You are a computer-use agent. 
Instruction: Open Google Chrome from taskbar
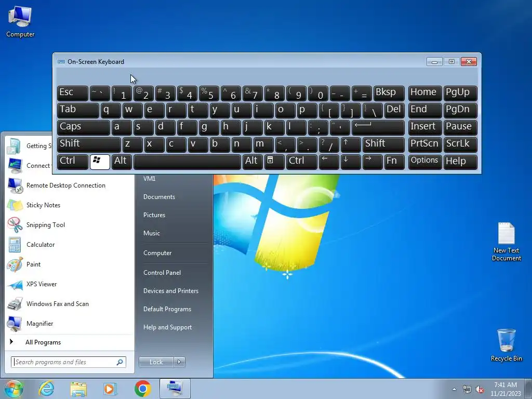[142, 389]
